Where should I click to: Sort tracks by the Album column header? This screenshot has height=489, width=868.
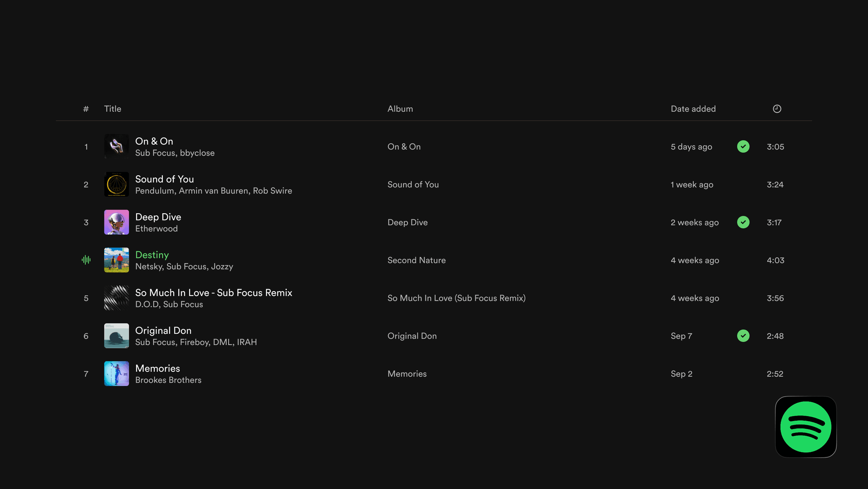tap(400, 109)
